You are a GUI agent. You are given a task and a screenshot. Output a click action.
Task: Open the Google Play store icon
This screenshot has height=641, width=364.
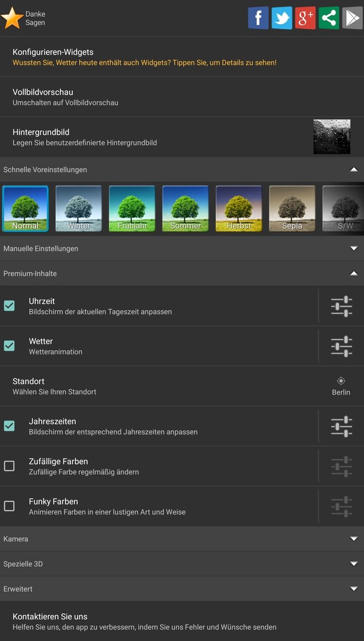352,18
